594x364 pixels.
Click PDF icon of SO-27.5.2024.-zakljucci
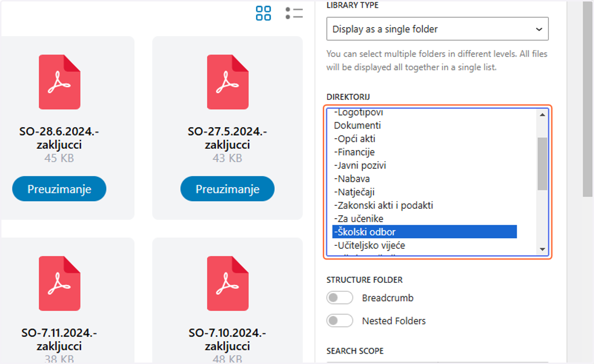(x=228, y=82)
